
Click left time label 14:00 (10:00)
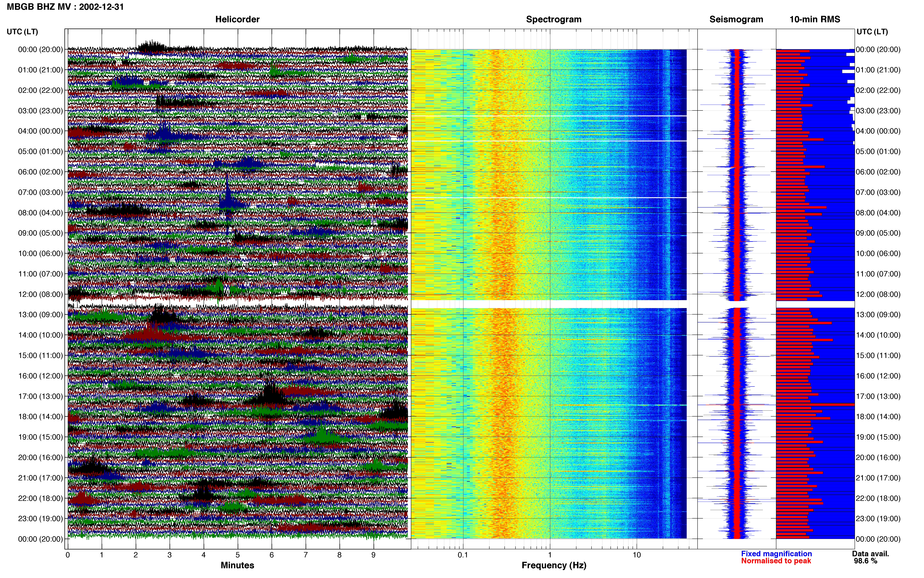pyautogui.click(x=41, y=335)
